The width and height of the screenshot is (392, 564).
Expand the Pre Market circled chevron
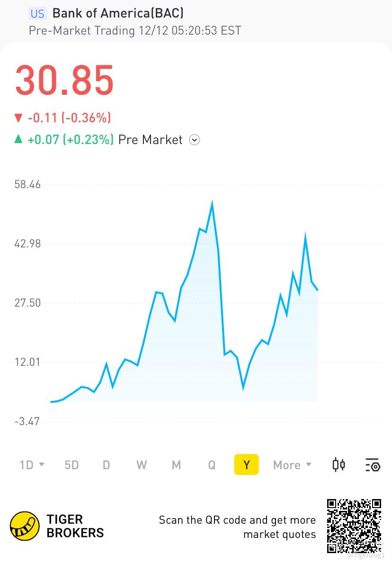(195, 139)
